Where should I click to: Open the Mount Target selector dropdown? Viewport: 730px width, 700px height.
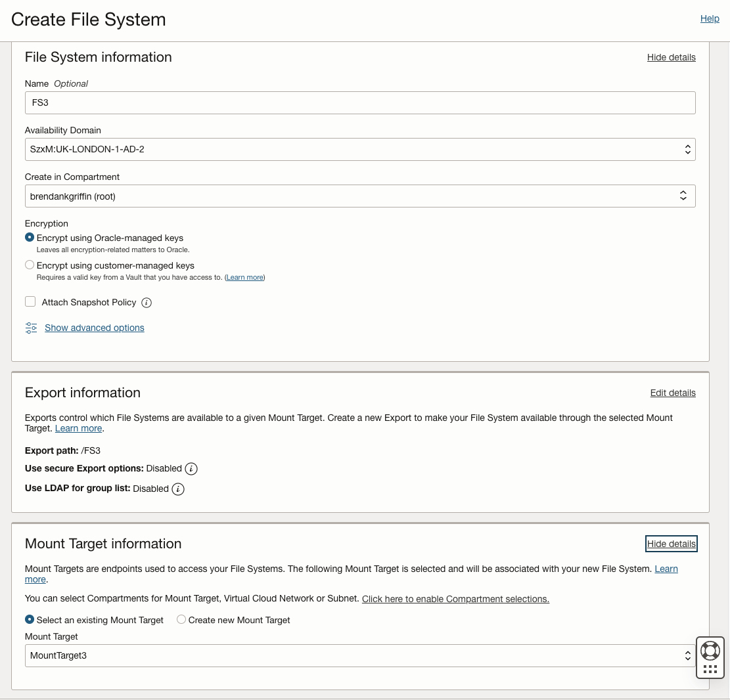point(688,655)
